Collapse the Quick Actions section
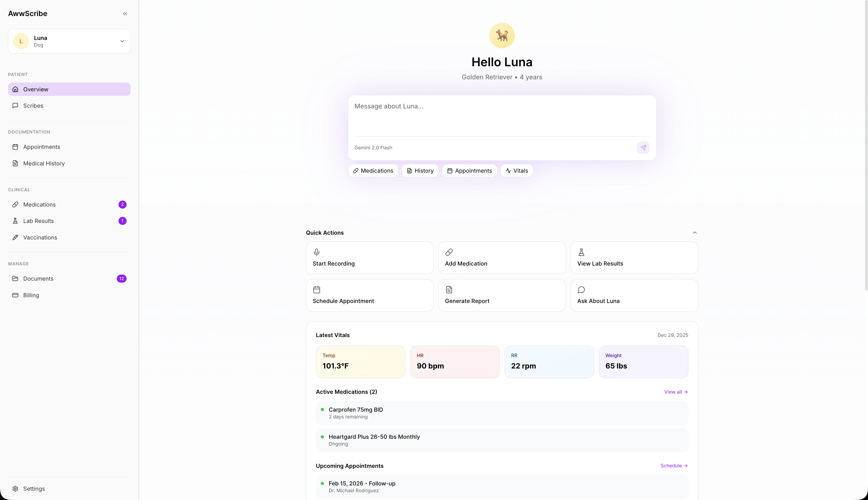Image resolution: width=868 pixels, height=500 pixels. tap(694, 233)
